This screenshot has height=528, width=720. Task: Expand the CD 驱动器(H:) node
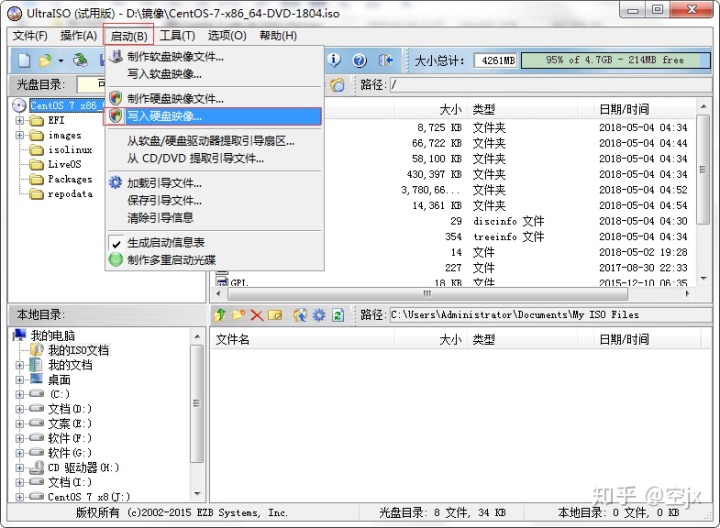click(20, 468)
